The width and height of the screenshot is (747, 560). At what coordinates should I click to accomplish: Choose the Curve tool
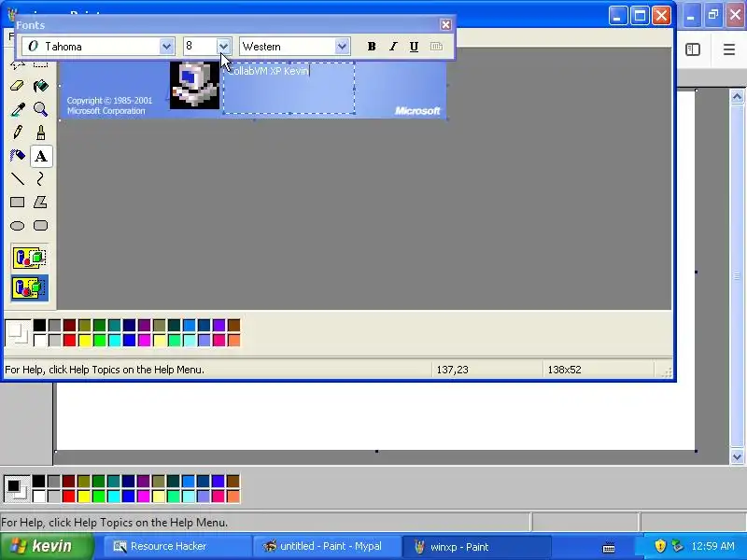(40, 179)
